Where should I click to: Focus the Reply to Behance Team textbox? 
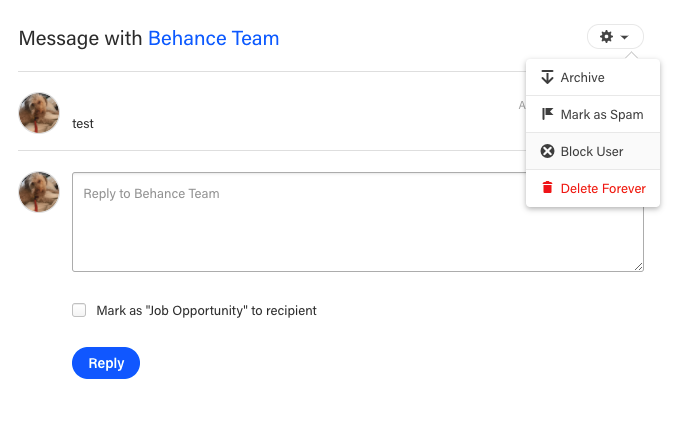[x=358, y=222]
